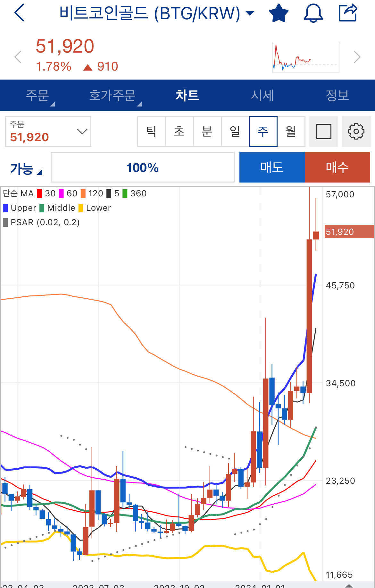Expand the 가능 available balance selector
Image resolution: width=375 pixels, height=588 pixels.
(26, 168)
